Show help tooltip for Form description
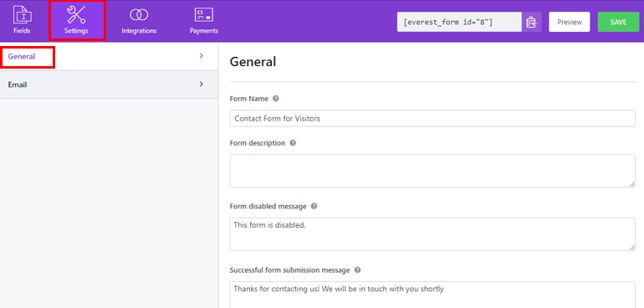644x308 pixels. 293,143
